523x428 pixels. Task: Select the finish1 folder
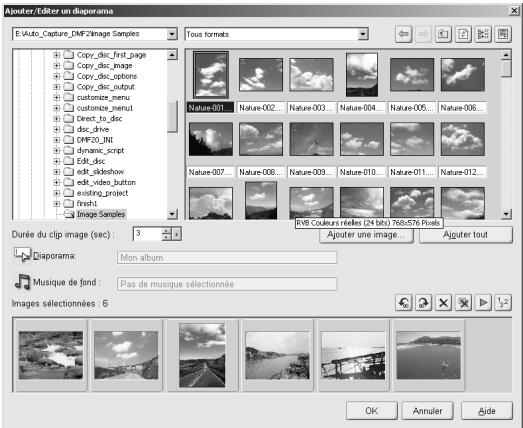coord(87,203)
